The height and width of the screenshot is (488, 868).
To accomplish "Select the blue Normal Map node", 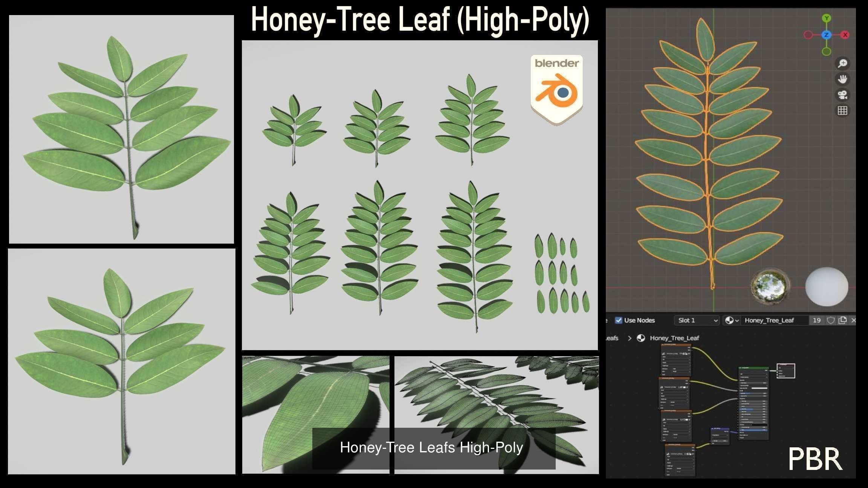I will pyautogui.click(x=720, y=436).
